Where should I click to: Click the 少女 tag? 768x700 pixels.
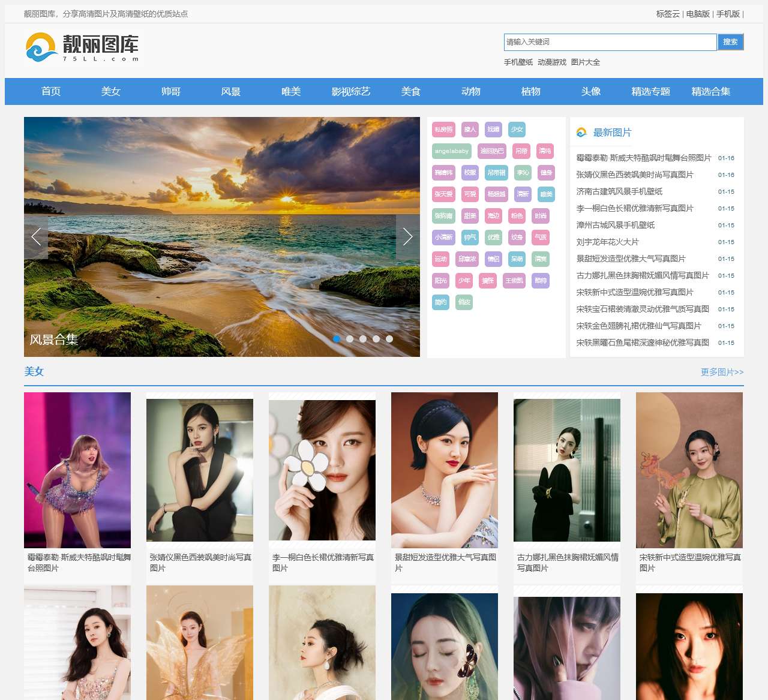(517, 130)
